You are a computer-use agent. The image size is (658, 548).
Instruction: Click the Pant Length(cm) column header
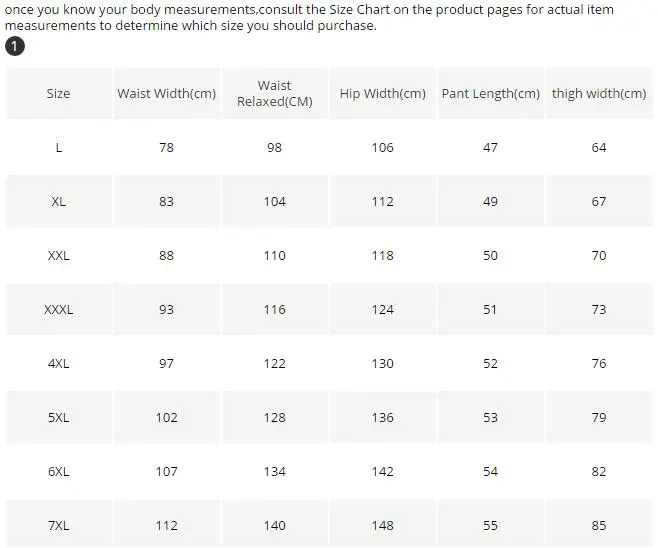click(490, 93)
